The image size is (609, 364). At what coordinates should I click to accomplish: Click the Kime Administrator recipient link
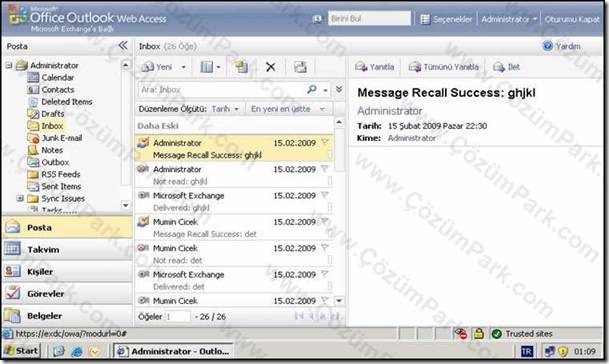pyautogui.click(x=412, y=138)
